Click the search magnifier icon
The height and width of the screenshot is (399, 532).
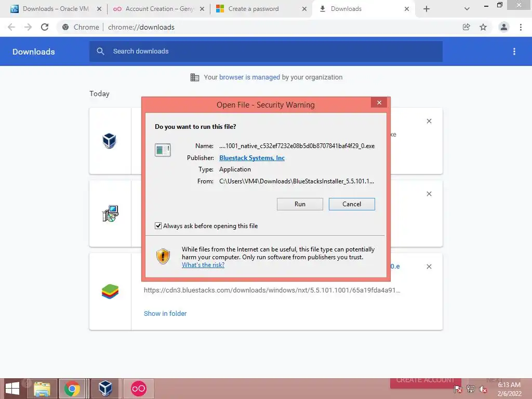click(100, 51)
